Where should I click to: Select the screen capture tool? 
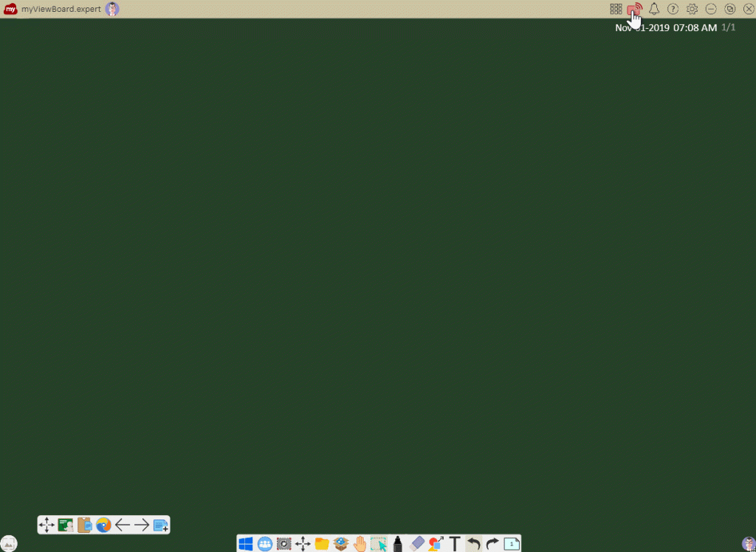point(284,544)
